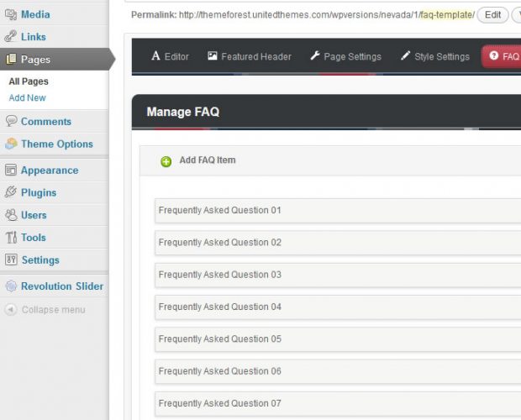The height and width of the screenshot is (420, 521).
Task: Open the Add New page link
Action: point(27,98)
